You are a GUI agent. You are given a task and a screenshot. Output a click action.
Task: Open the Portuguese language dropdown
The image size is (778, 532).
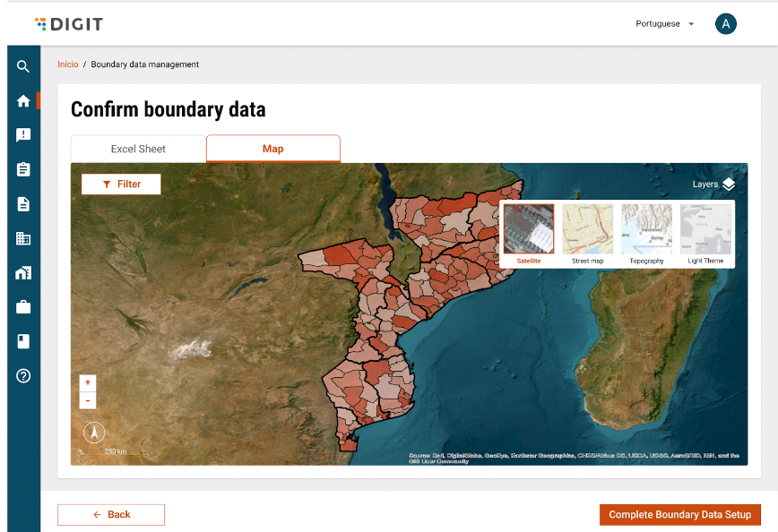(665, 24)
